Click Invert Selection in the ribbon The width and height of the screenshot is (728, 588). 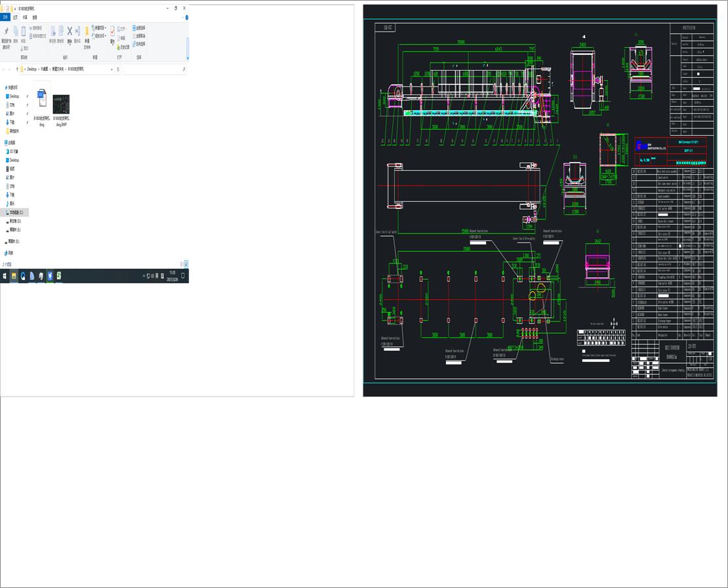[x=139, y=44]
